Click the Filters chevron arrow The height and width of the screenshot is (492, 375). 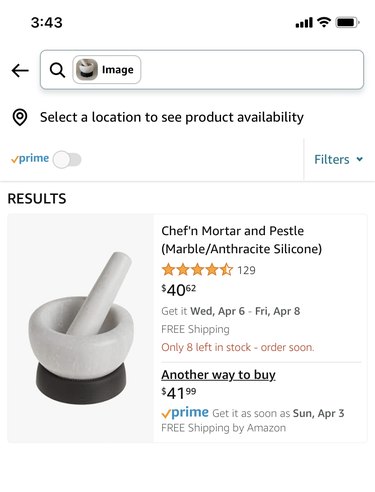click(359, 159)
